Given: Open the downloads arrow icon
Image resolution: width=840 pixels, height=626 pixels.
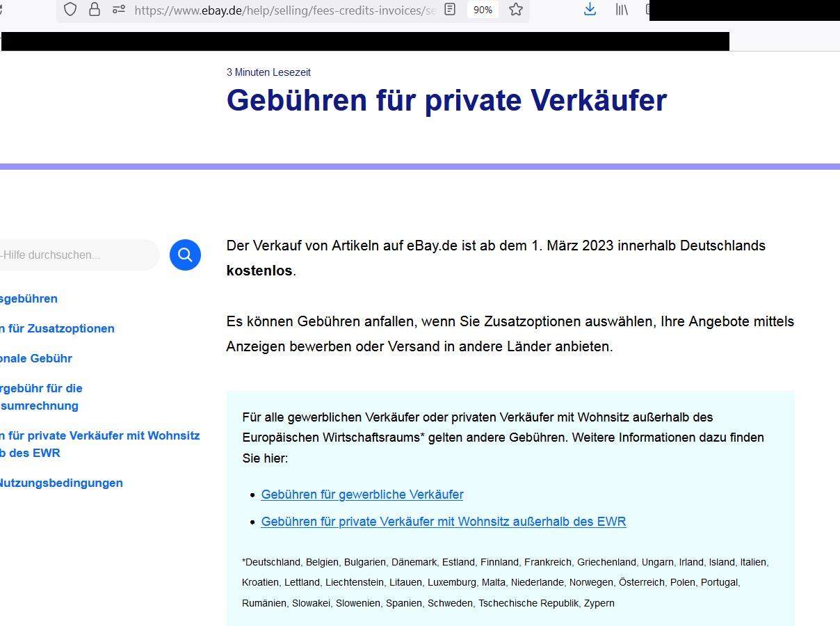Looking at the screenshot, I should click(590, 10).
